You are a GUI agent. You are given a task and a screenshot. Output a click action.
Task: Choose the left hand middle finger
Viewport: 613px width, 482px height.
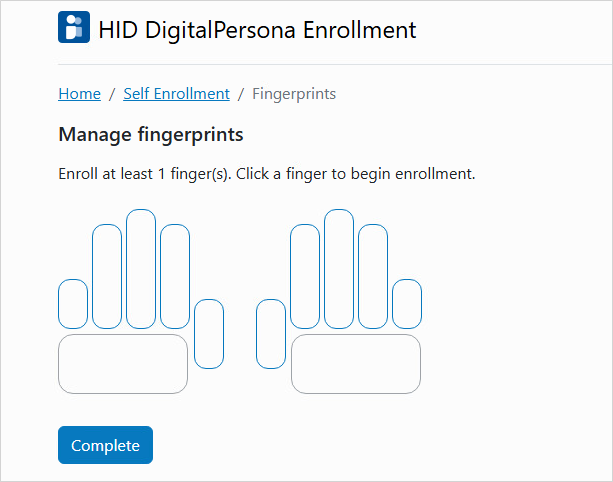141,268
